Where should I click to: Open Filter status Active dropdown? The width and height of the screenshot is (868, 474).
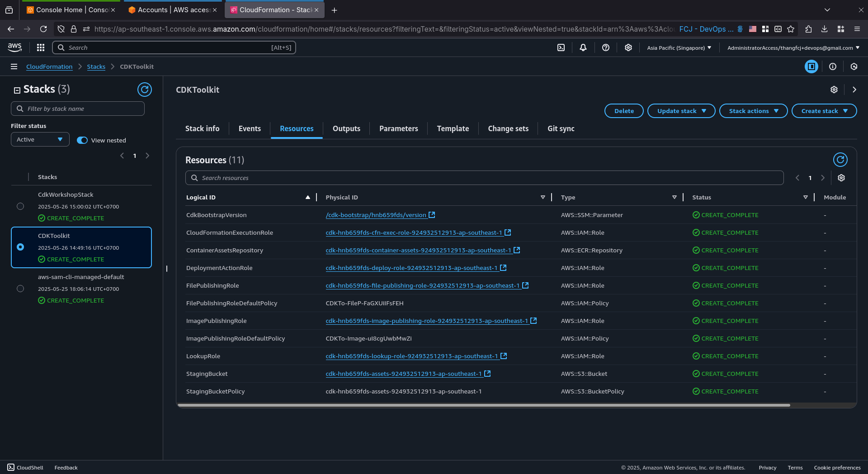click(40, 139)
